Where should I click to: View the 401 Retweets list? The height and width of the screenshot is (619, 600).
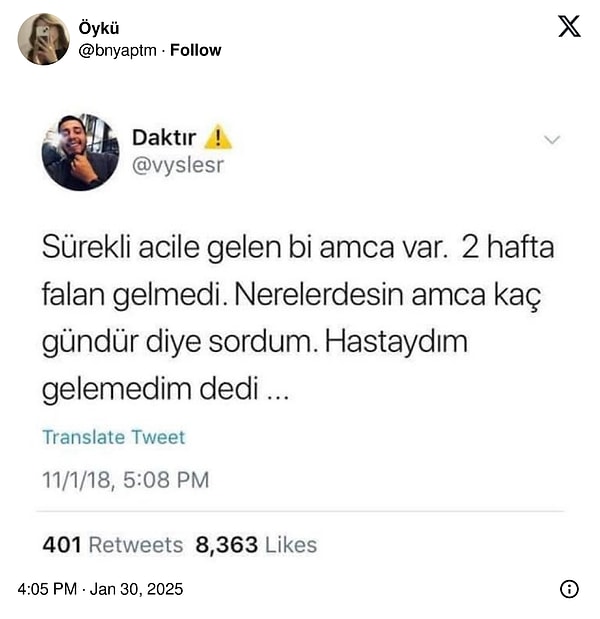tap(112, 545)
